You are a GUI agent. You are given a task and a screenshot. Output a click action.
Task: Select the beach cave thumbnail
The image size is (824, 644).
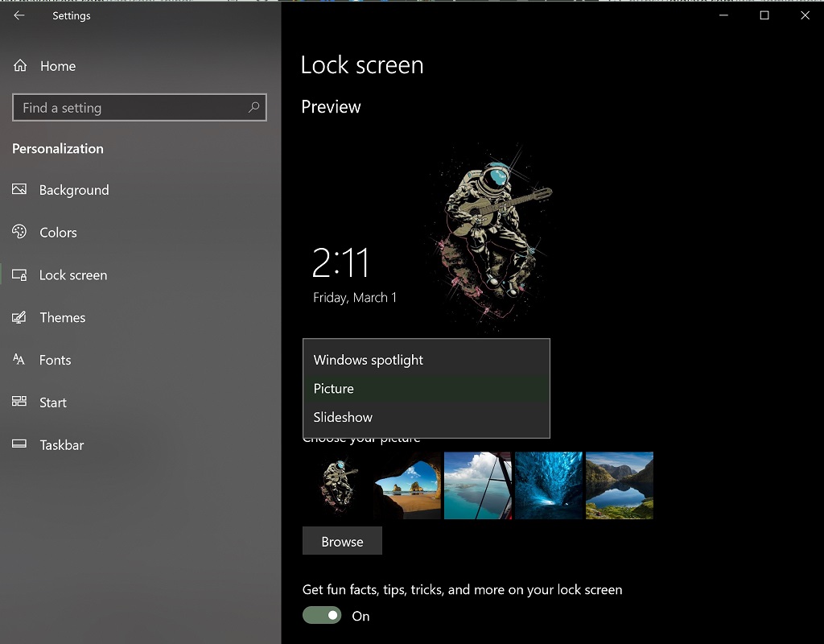tap(407, 485)
